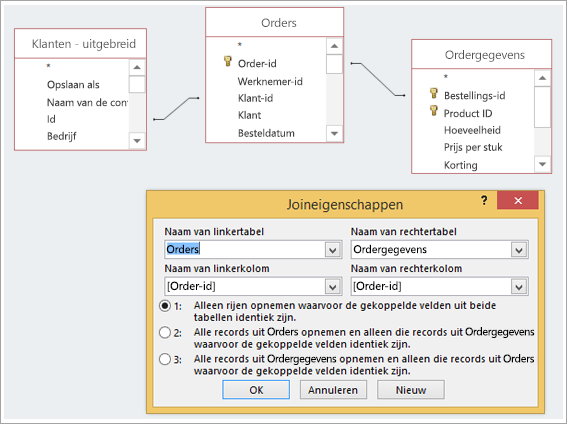This screenshot has height=424, width=567.
Task: Close the Joineigenschappen dialog
Action: point(518,200)
